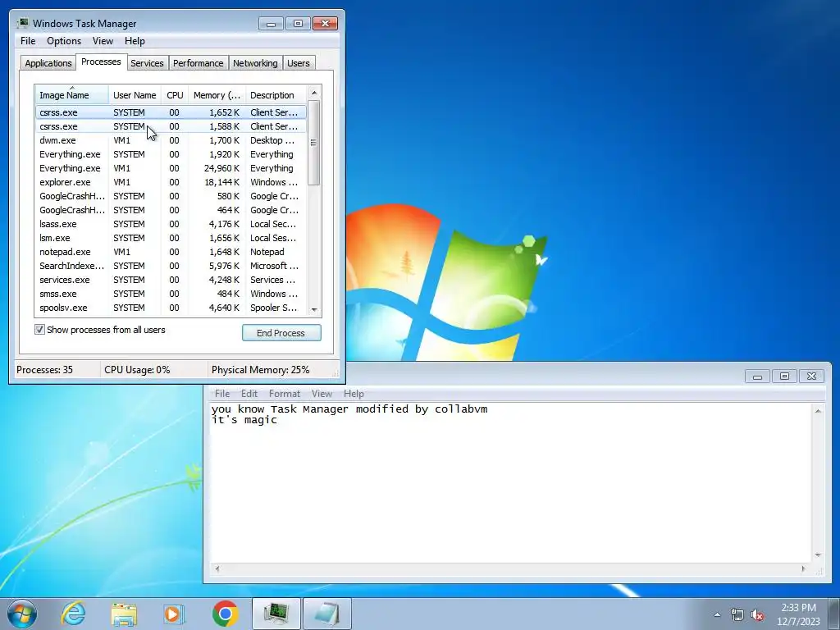This screenshot has height=630, width=840.
Task: Select csrss.exe using 1,652 K
Action: (171, 112)
